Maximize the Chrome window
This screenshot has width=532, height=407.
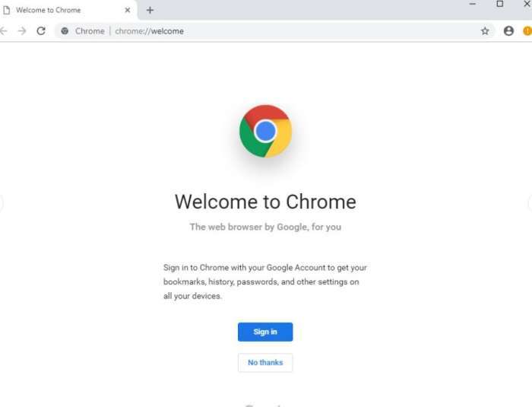[x=499, y=5]
